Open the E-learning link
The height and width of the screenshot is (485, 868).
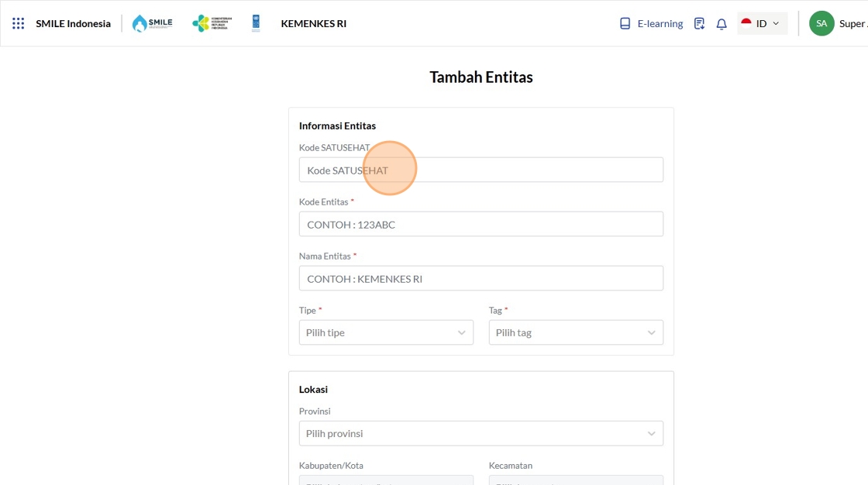coord(660,24)
